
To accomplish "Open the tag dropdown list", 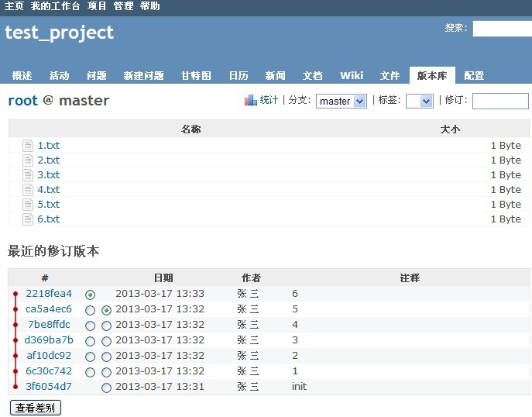I will (x=419, y=101).
